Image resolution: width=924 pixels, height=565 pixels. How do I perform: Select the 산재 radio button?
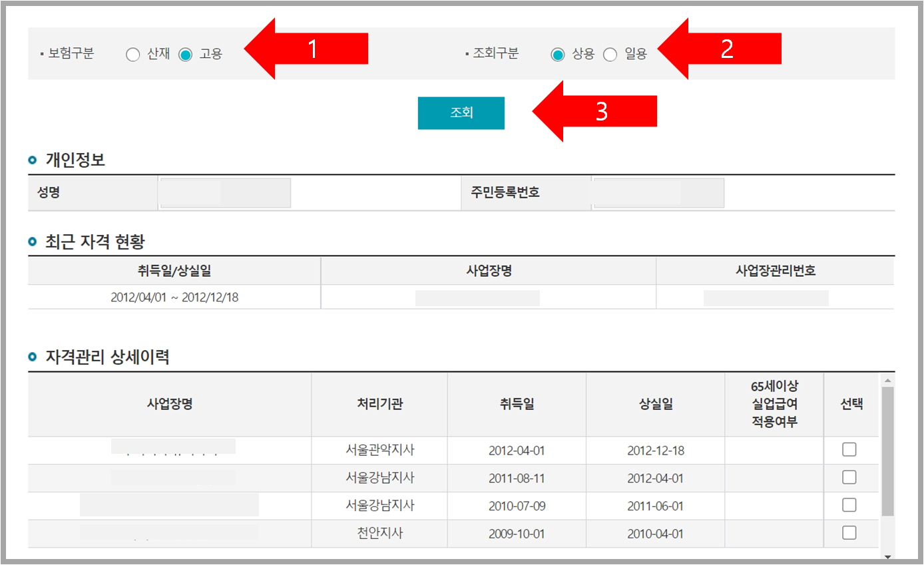[x=132, y=55]
